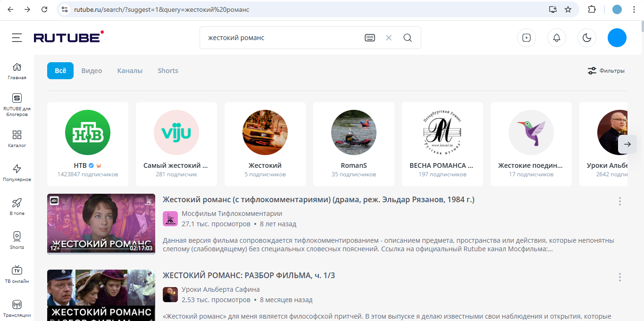Toggle dark theme with the moon icon
This screenshot has height=321, width=644.
(587, 38)
